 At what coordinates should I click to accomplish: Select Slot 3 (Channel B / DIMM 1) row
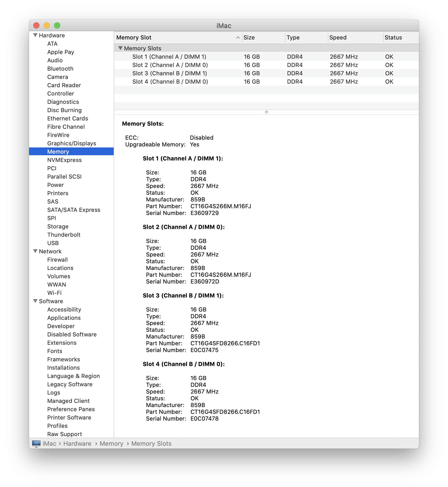266,73
